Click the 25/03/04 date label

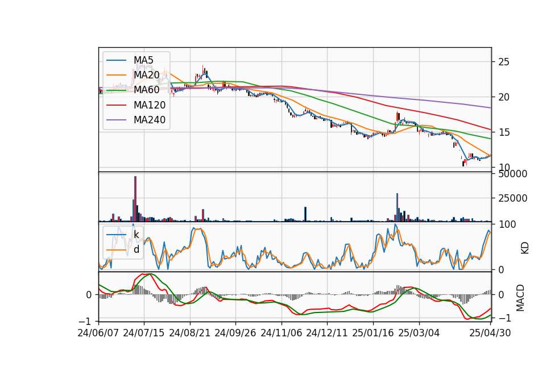419,333
